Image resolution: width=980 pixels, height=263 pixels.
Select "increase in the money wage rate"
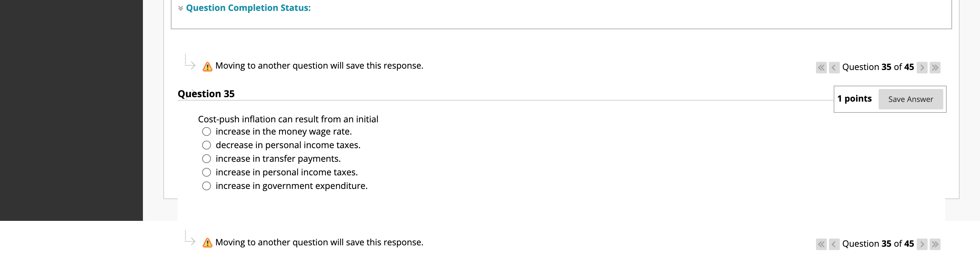click(207, 131)
